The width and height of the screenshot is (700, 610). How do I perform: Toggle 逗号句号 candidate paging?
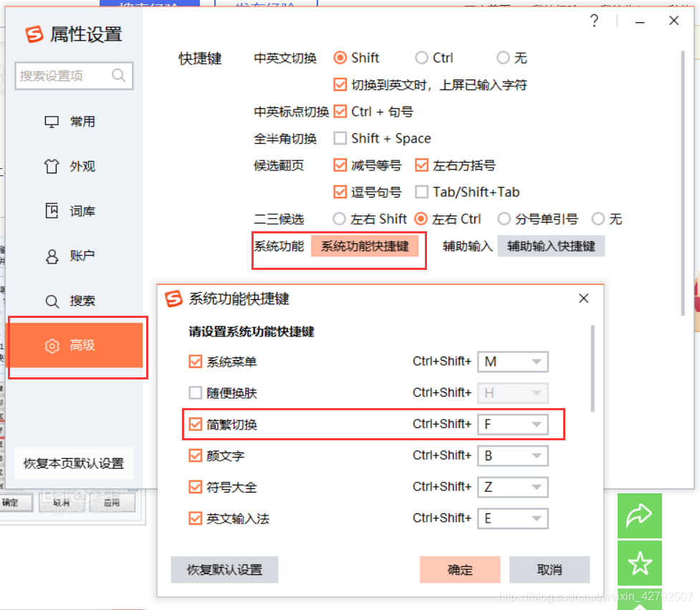[x=340, y=192]
